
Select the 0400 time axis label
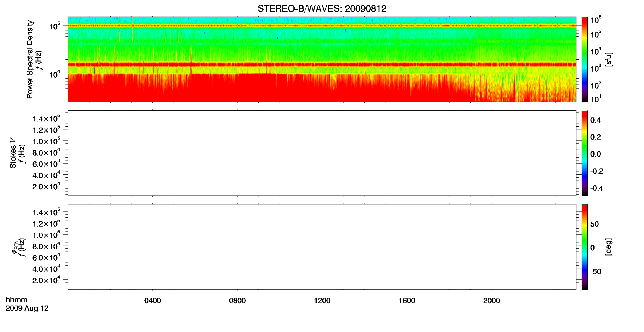click(x=153, y=301)
